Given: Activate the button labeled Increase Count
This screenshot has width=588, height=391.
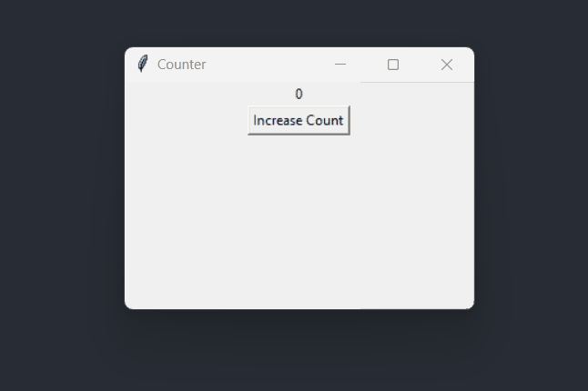Looking at the screenshot, I should tap(299, 120).
